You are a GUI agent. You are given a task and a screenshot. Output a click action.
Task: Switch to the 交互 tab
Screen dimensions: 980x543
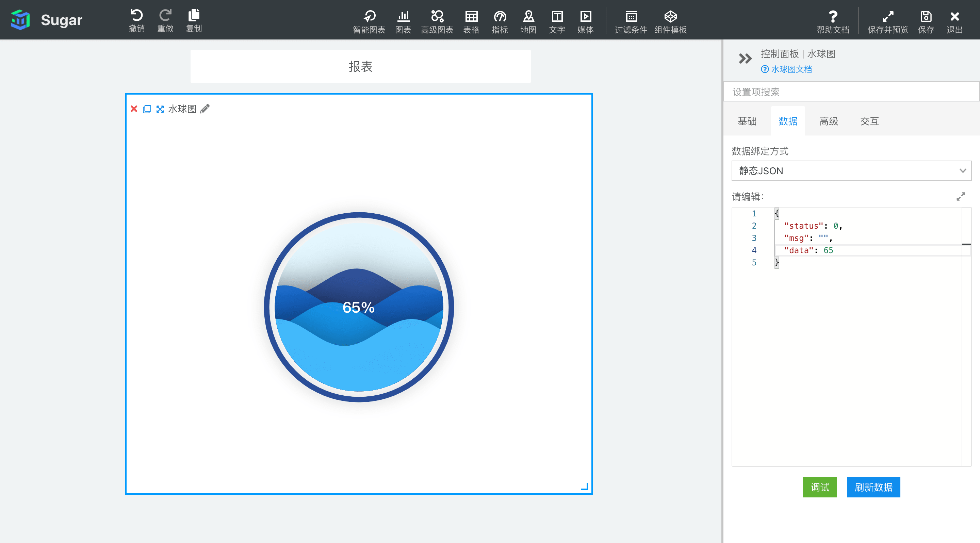click(870, 121)
